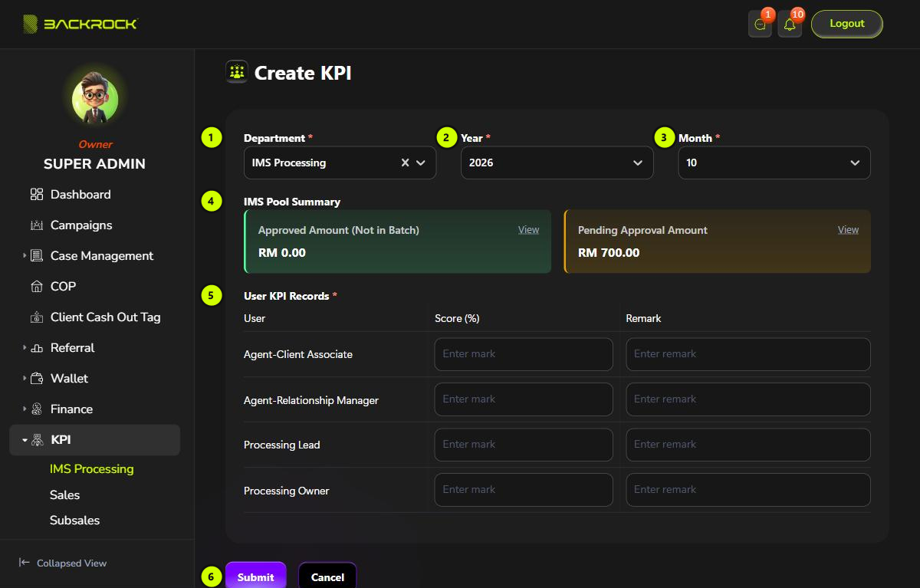The width and height of the screenshot is (920, 588).
Task: Click the BackRock logo
Action: [x=80, y=24]
